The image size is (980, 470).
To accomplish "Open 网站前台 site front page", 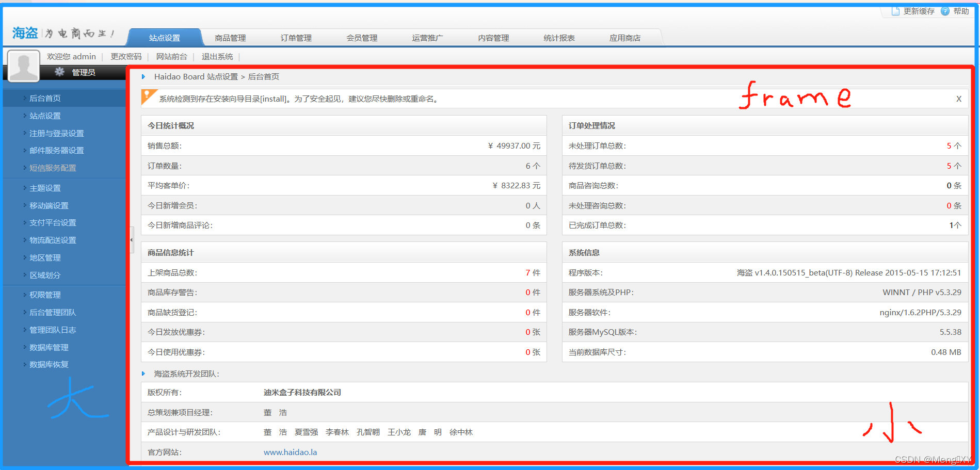I will pyautogui.click(x=172, y=56).
